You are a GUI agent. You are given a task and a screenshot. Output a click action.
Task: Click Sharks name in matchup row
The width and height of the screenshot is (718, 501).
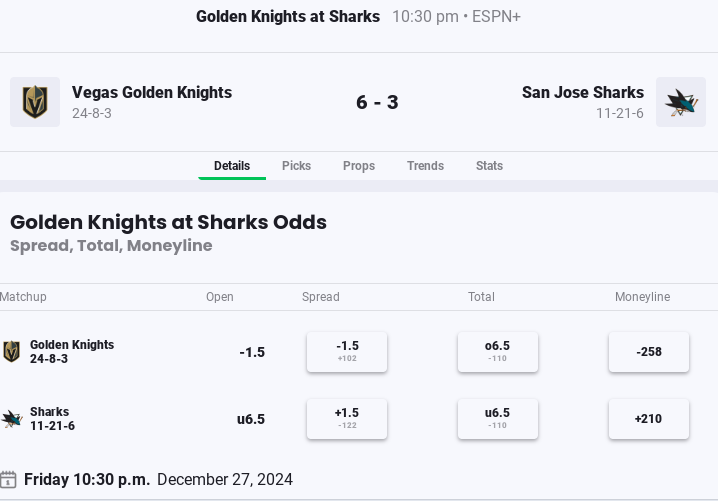(49, 411)
